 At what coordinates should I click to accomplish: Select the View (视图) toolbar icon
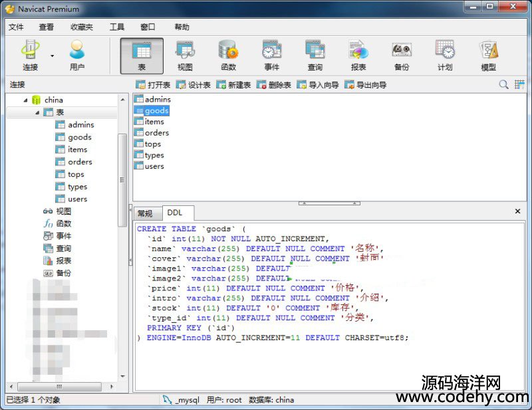click(185, 54)
